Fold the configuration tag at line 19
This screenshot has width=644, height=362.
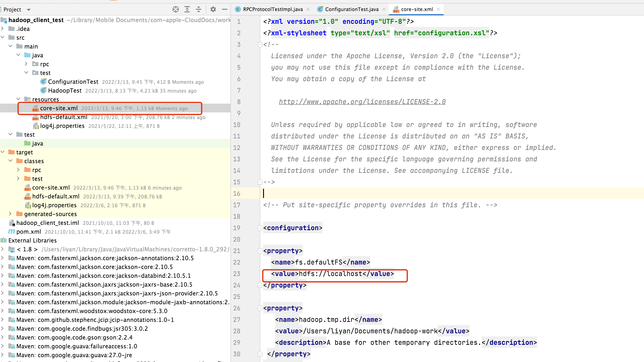click(260, 228)
